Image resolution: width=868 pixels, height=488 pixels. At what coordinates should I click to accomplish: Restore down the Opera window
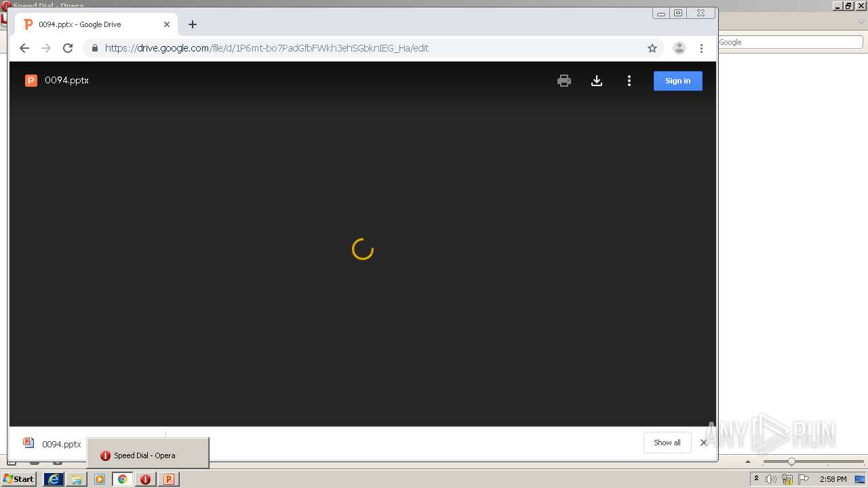pos(849,5)
